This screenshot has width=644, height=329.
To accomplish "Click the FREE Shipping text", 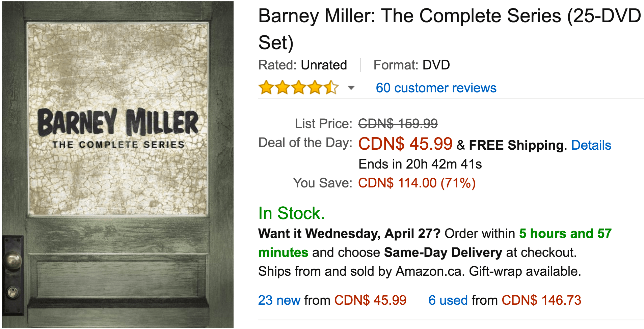I will [x=516, y=145].
